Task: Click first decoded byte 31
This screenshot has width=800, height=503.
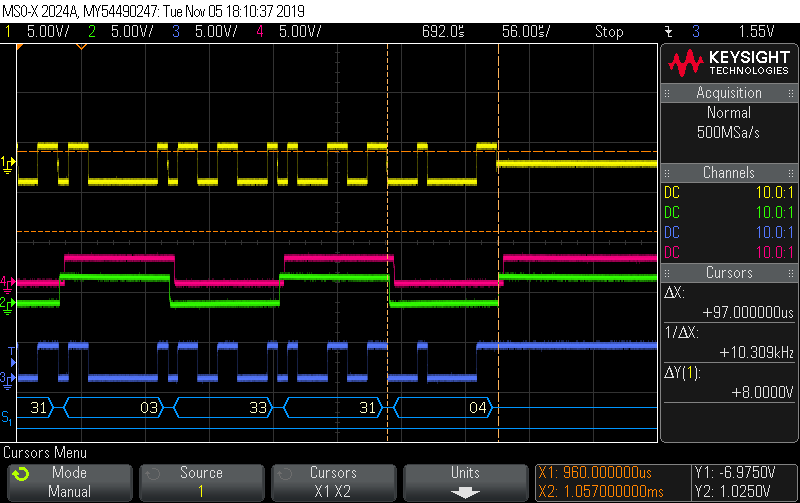Action: point(39,408)
